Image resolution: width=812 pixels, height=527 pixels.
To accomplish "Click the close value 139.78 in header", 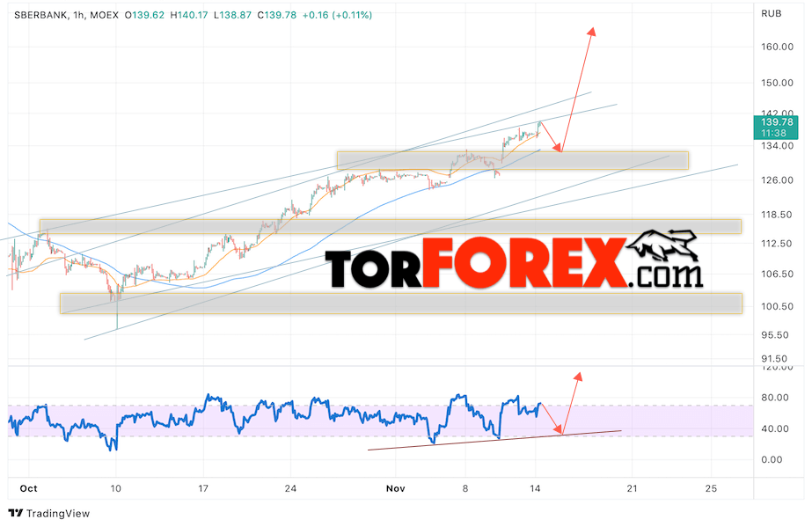I will (281, 15).
